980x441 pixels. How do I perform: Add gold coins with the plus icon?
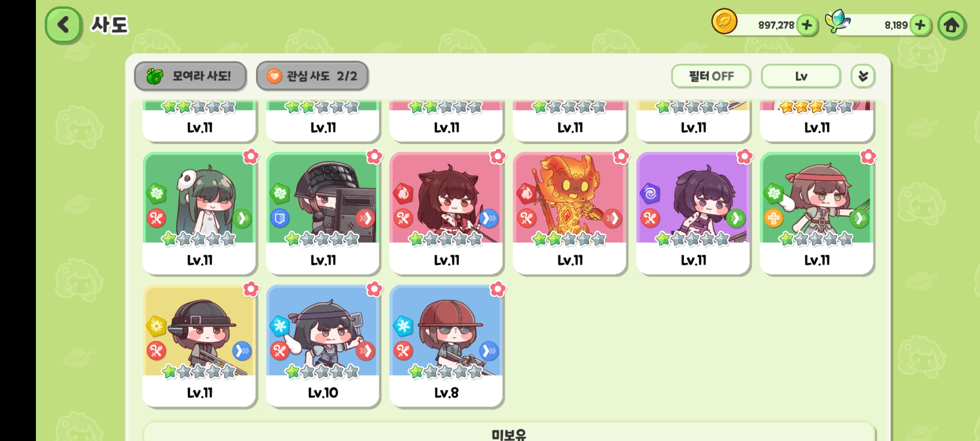[x=807, y=25]
